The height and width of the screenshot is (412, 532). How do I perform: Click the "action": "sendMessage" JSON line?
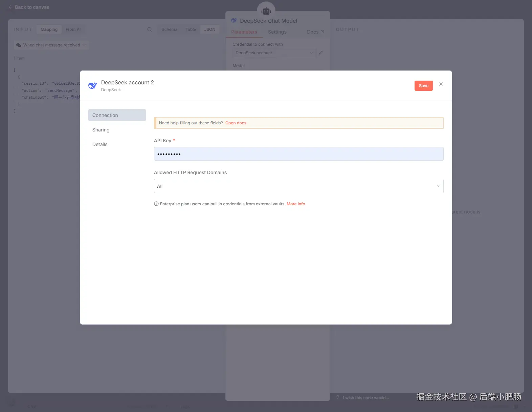(x=49, y=90)
